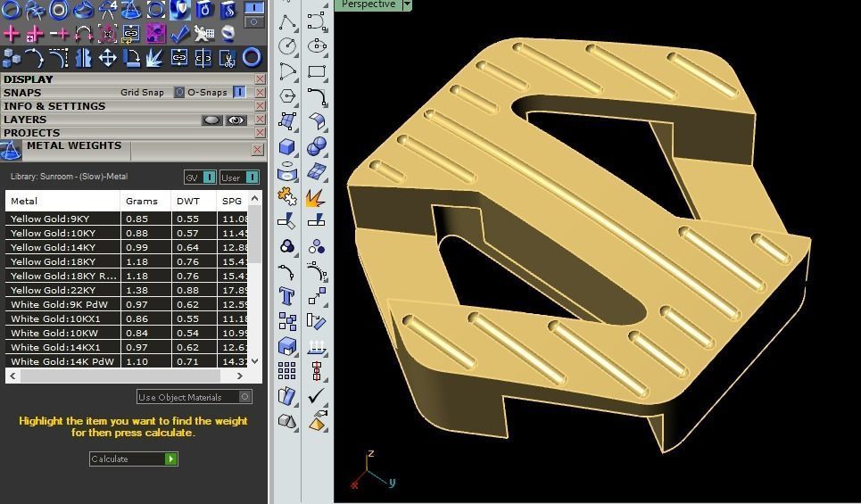Toggle the User library switch

[x=252, y=178]
